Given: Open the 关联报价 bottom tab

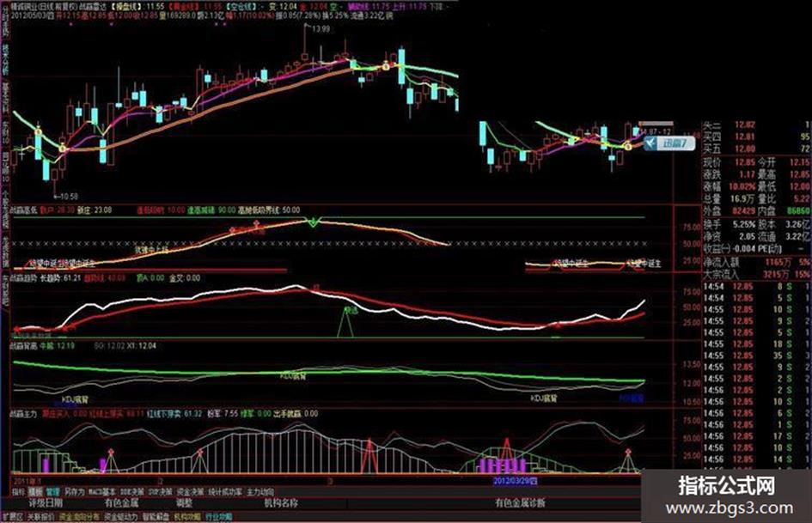Looking at the screenshot, I should coord(40,517).
